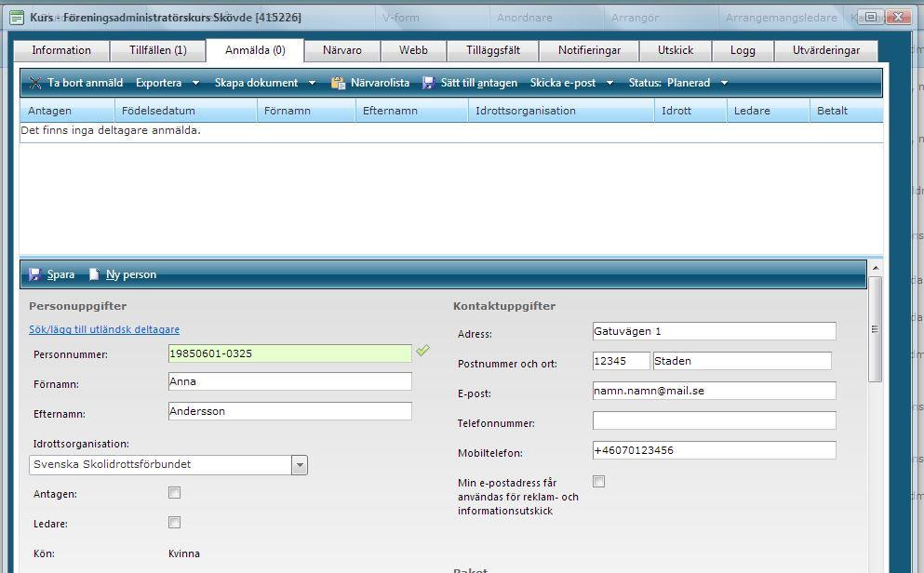
Task: Sort by the Födelsedatum column header
Action: point(185,111)
